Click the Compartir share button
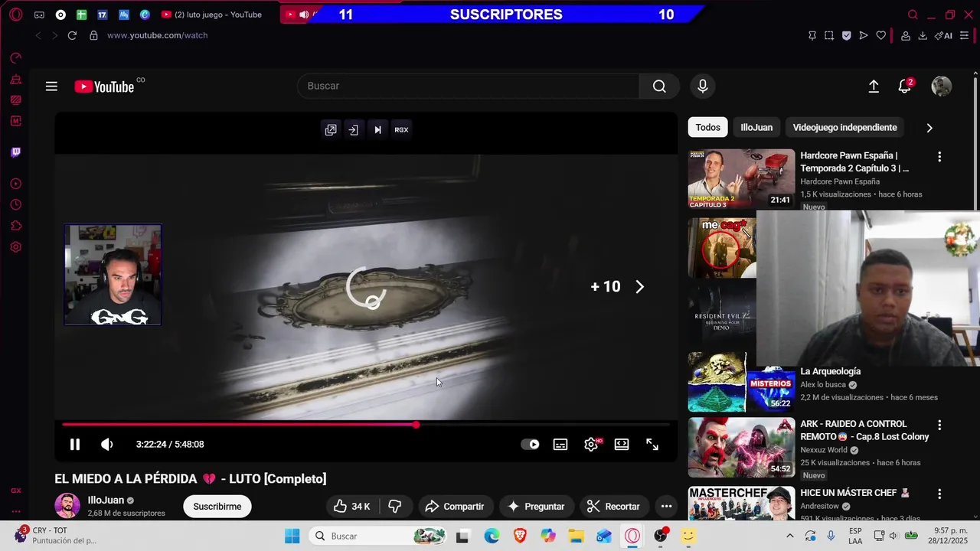The image size is (980, 551). click(x=455, y=507)
